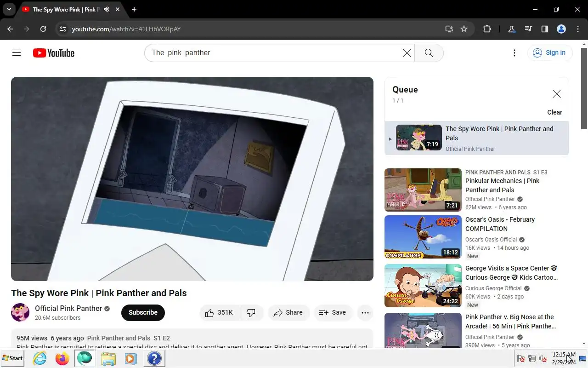The width and height of the screenshot is (588, 368).
Task: View site information icon in the address bar
Action: point(63,29)
